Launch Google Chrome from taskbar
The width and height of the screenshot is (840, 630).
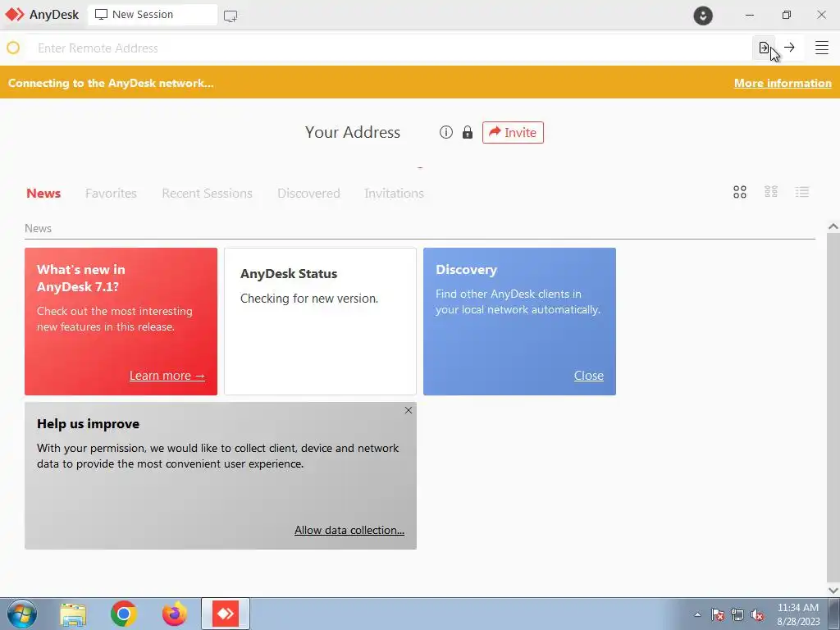point(124,614)
